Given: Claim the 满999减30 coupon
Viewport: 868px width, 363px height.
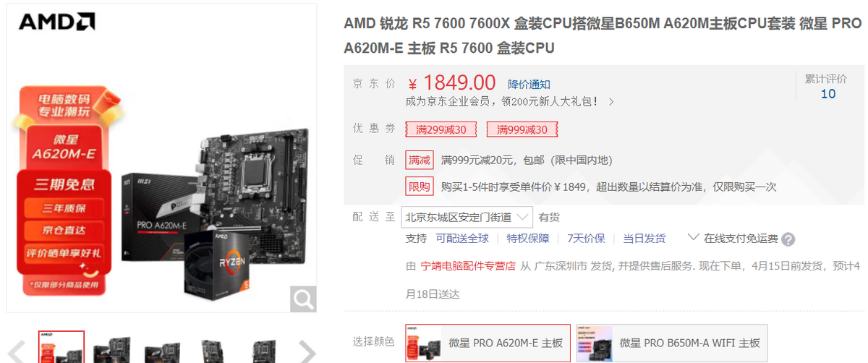Looking at the screenshot, I should pyautogui.click(x=522, y=129).
